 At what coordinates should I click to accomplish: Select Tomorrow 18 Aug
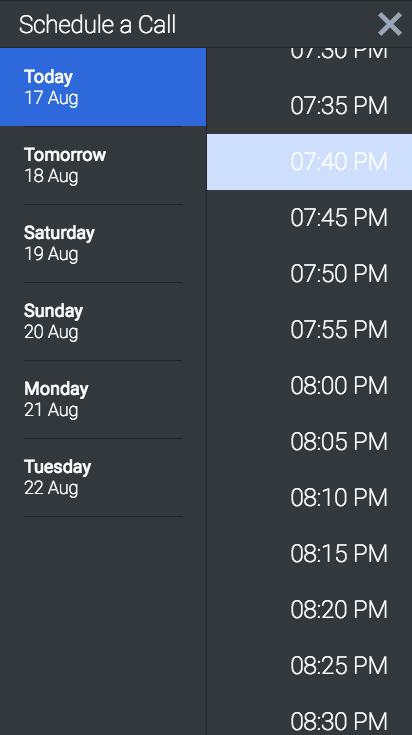tap(103, 165)
